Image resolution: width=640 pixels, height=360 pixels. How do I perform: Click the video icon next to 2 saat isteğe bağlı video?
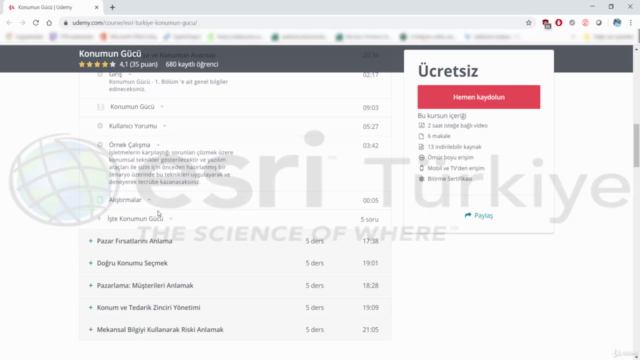[x=421, y=126]
